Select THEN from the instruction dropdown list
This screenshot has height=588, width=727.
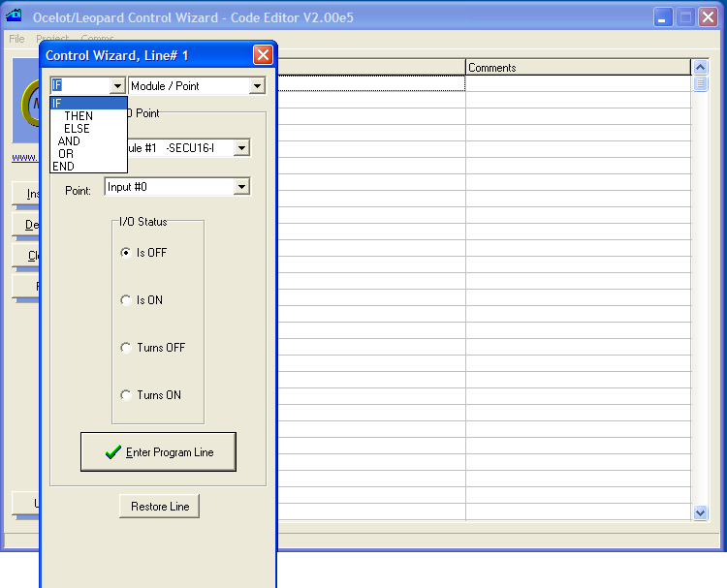pyautogui.click(x=88, y=116)
